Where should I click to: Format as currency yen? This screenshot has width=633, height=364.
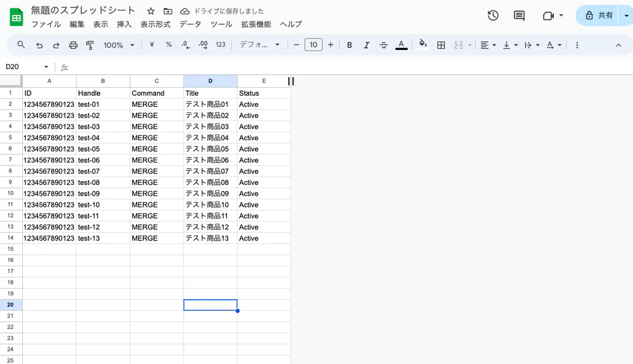152,44
